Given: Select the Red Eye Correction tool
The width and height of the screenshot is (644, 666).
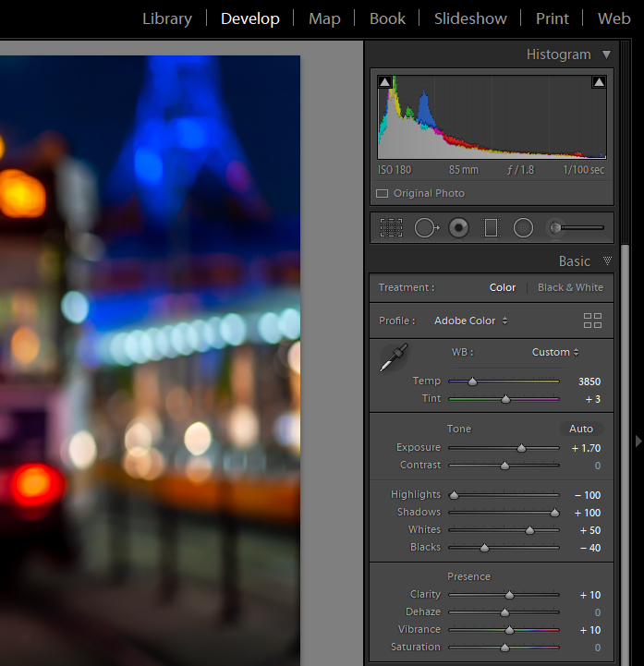Looking at the screenshot, I should pyautogui.click(x=459, y=228).
